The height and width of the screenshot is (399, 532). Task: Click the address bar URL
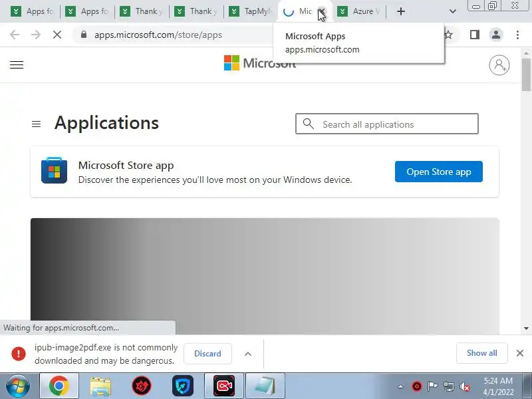tap(158, 35)
